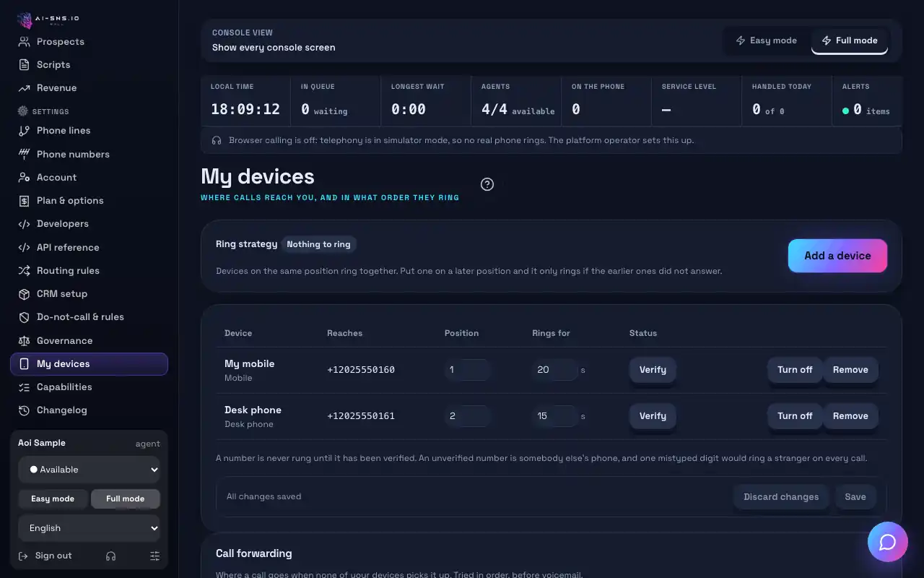Open the sliders settings icon in the agent panel
This screenshot has width=924, height=578.
pyautogui.click(x=154, y=556)
